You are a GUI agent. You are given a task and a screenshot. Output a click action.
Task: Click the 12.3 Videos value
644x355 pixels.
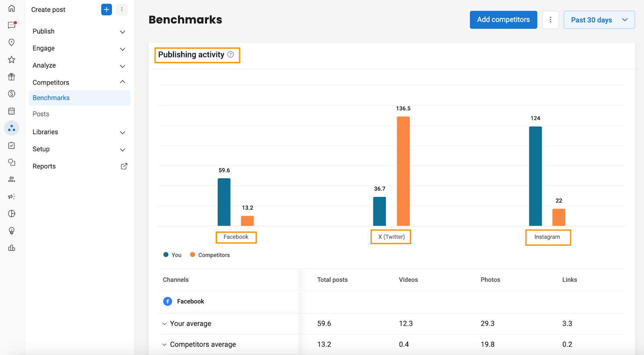tap(406, 324)
